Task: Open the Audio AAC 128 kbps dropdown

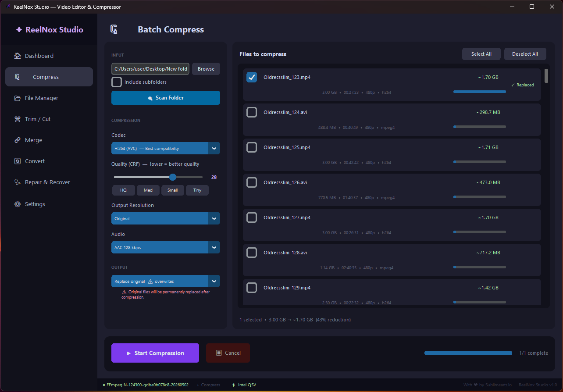Action: (x=166, y=247)
